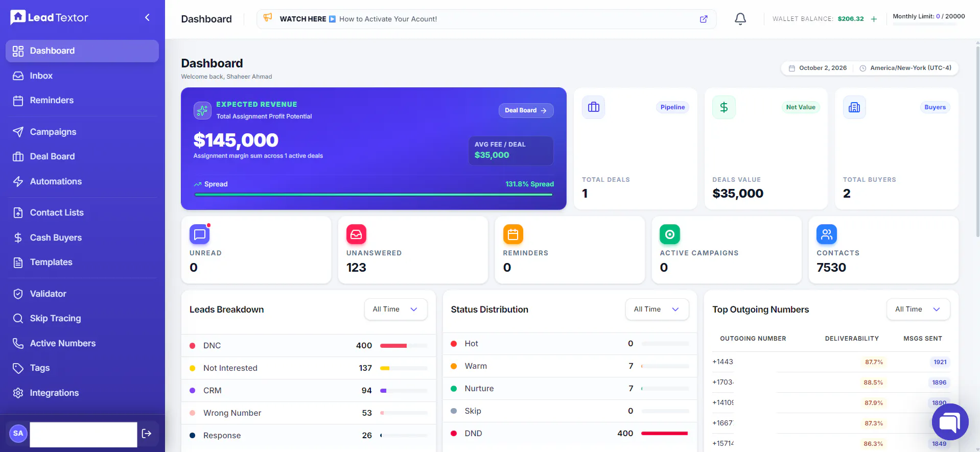Navigate to Skip Tracing page
This screenshot has height=452, width=980.
click(x=82, y=318)
